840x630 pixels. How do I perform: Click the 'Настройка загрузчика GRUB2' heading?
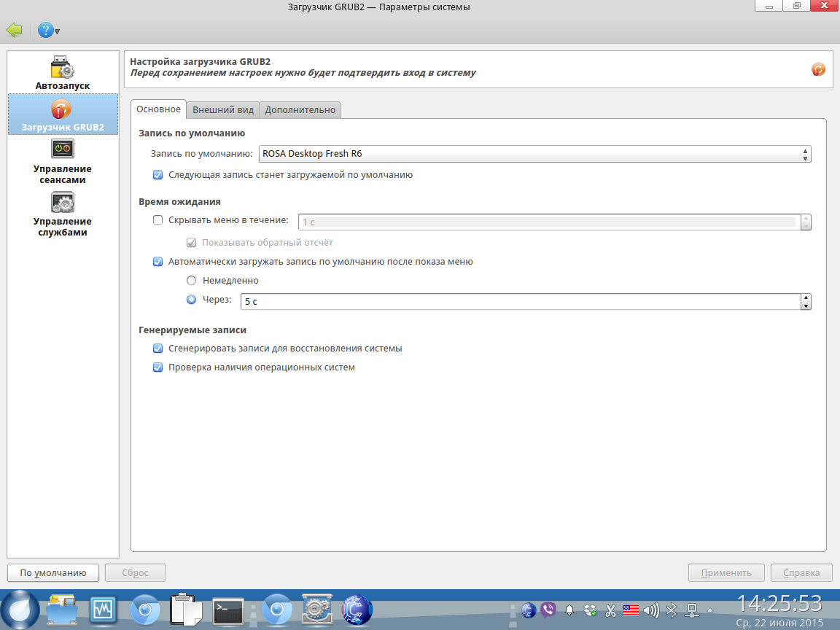[201, 61]
